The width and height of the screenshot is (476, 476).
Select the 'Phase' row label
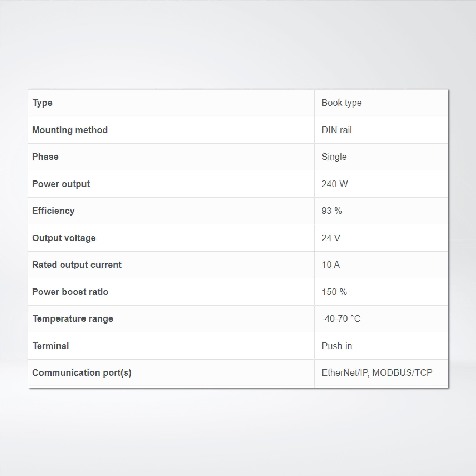[x=45, y=157]
